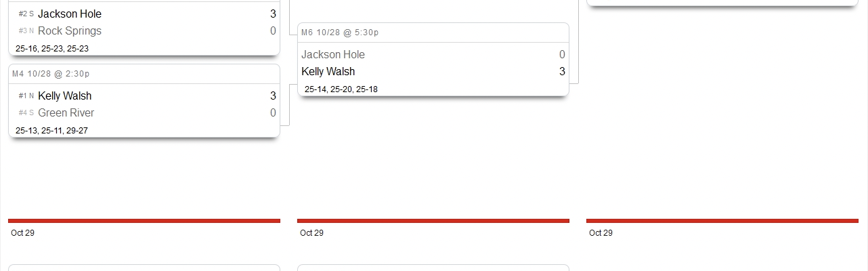
Task: Click the #1 N seed label
Action: tap(26, 96)
